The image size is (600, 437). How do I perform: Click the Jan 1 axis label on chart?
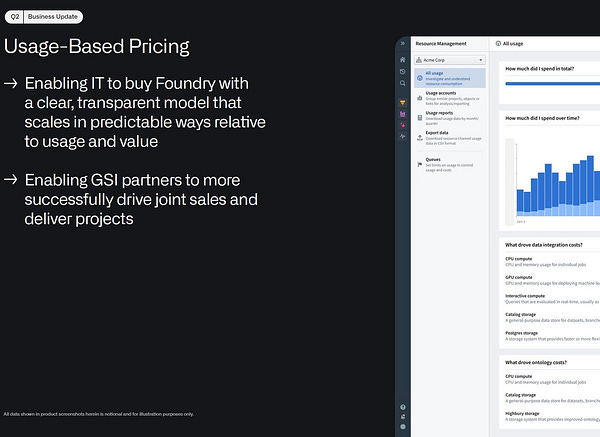click(x=521, y=222)
